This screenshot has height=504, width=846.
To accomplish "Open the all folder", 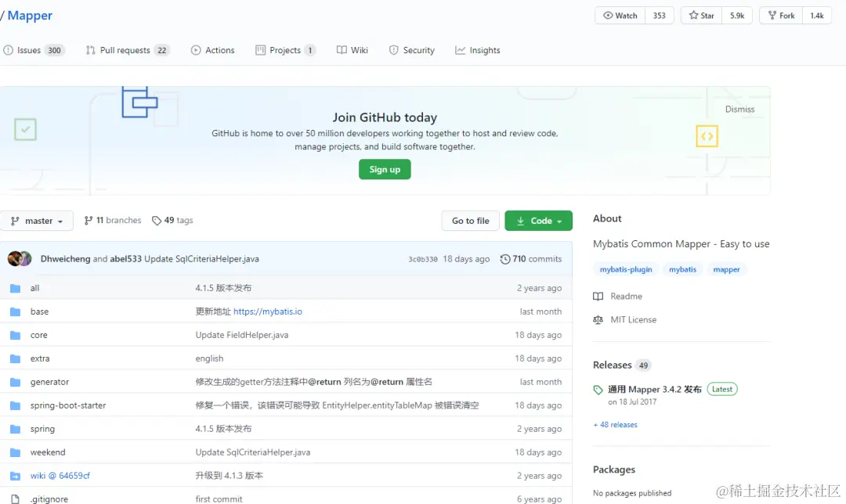I will click(35, 288).
